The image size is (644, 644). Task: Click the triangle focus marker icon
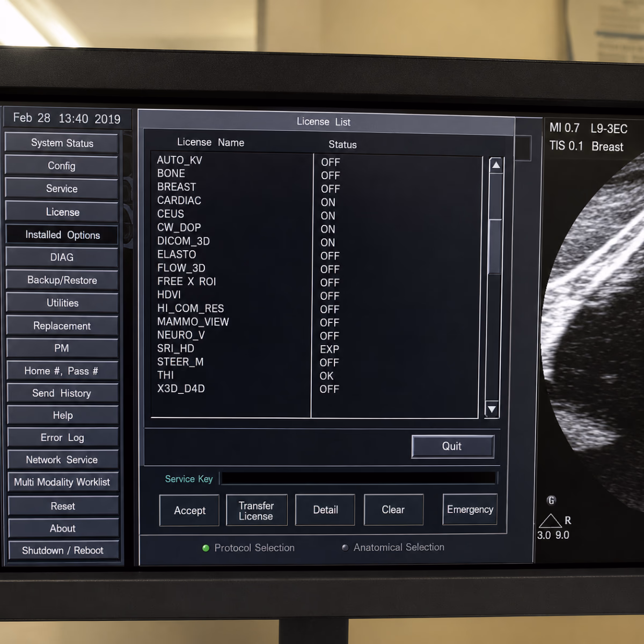(x=550, y=521)
